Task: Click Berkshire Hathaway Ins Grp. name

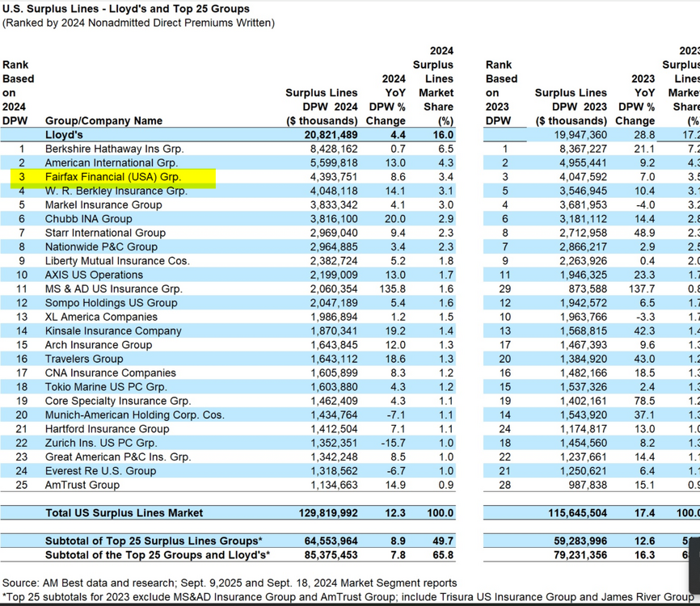Action: point(114,149)
